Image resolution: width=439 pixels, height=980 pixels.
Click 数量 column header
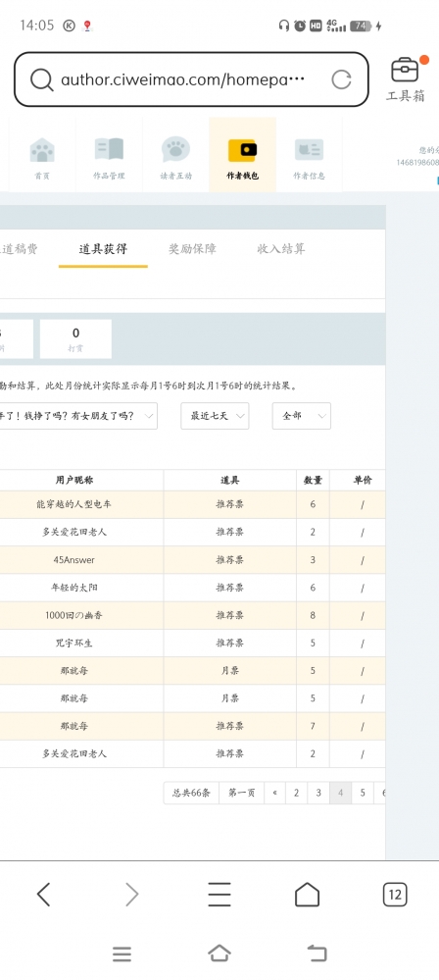[x=313, y=480]
